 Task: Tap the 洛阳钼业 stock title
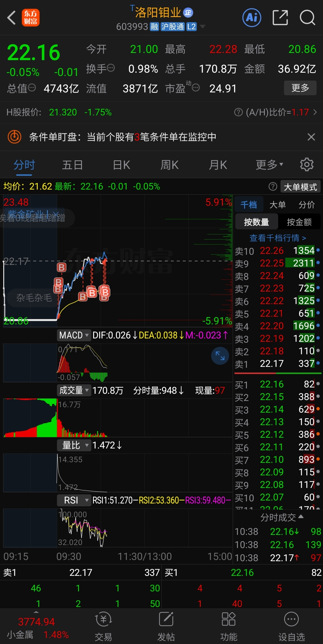click(x=158, y=13)
